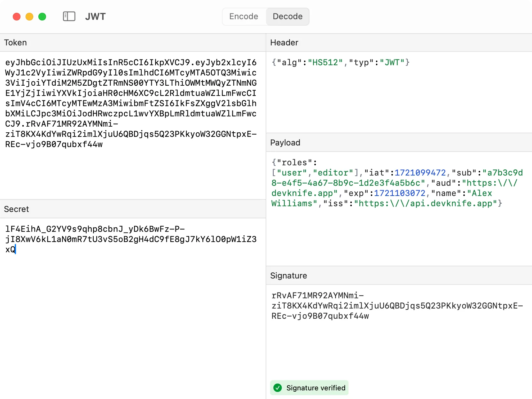Click the Signature verified badge
The width and height of the screenshot is (532, 399).
[309, 387]
